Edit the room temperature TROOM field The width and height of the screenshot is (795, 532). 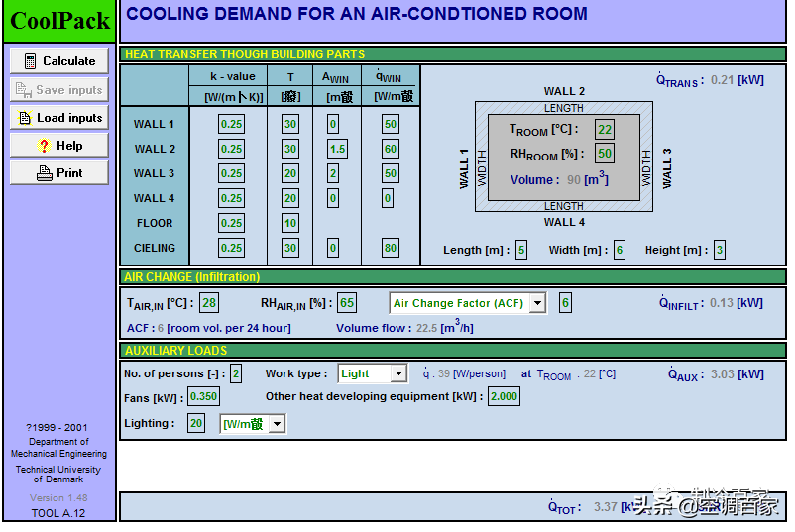[x=605, y=129]
